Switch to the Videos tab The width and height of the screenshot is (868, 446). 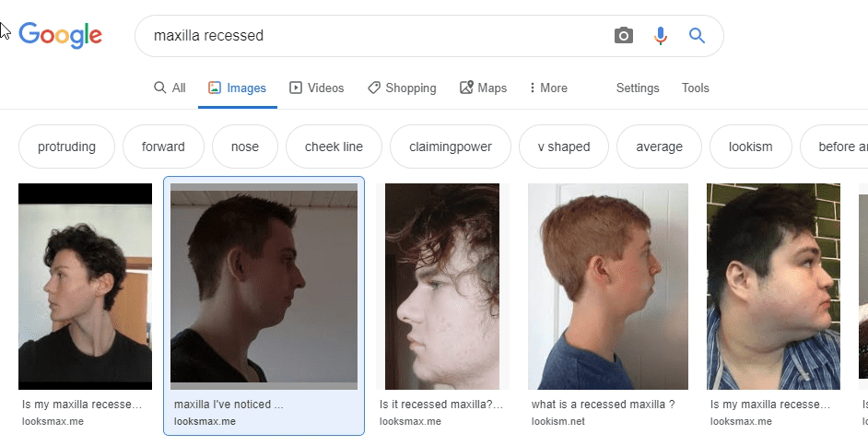(x=316, y=88)
